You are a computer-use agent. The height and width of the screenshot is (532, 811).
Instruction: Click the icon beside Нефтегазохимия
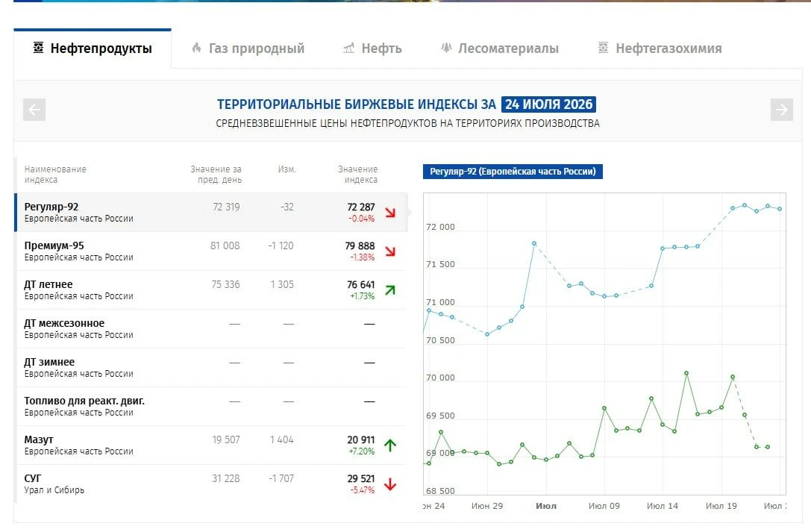[603, 48]
